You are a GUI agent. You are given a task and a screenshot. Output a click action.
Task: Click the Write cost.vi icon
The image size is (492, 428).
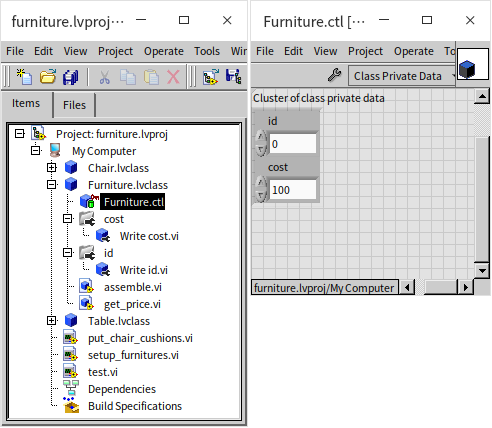[x=103, y=236]
